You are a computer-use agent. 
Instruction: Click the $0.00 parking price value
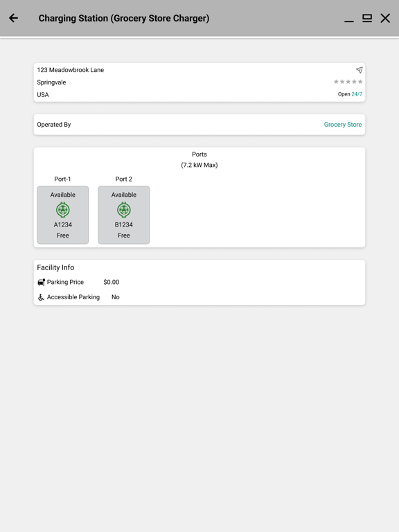tap(112, 283)
